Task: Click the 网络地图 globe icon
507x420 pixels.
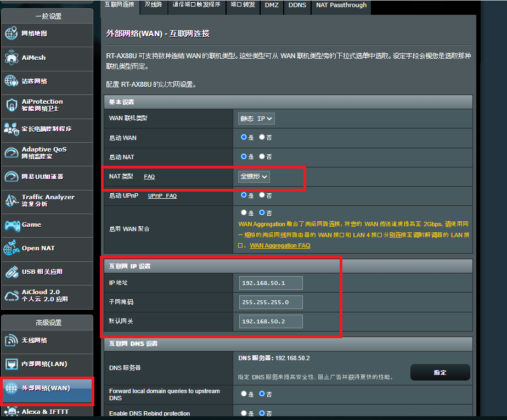Action: [12, 33]
